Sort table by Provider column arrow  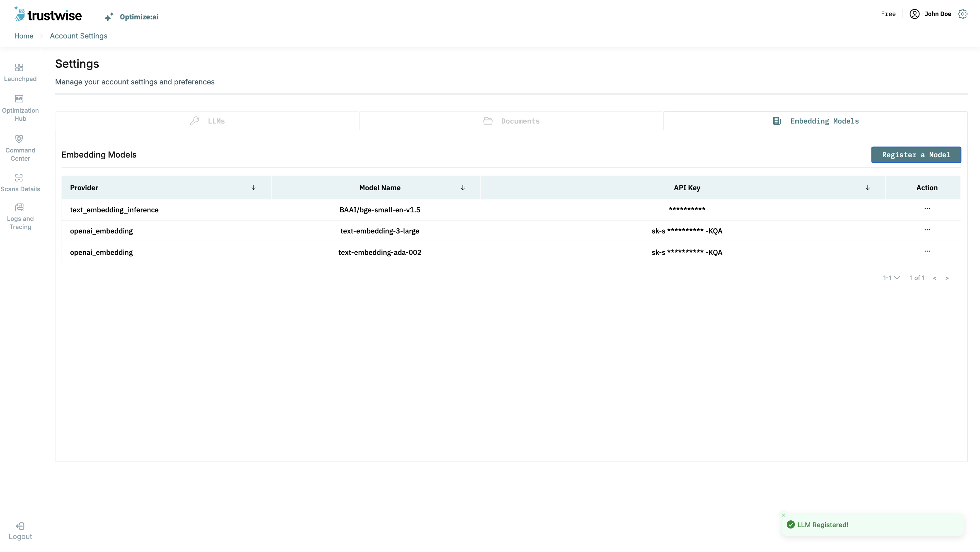(x=254, y=188)
